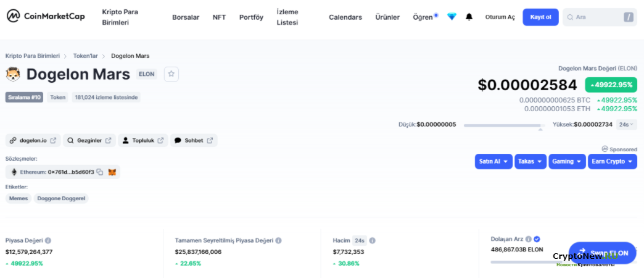Click the verified checkmark beside Dolaşan Arz

coord(537,239)
